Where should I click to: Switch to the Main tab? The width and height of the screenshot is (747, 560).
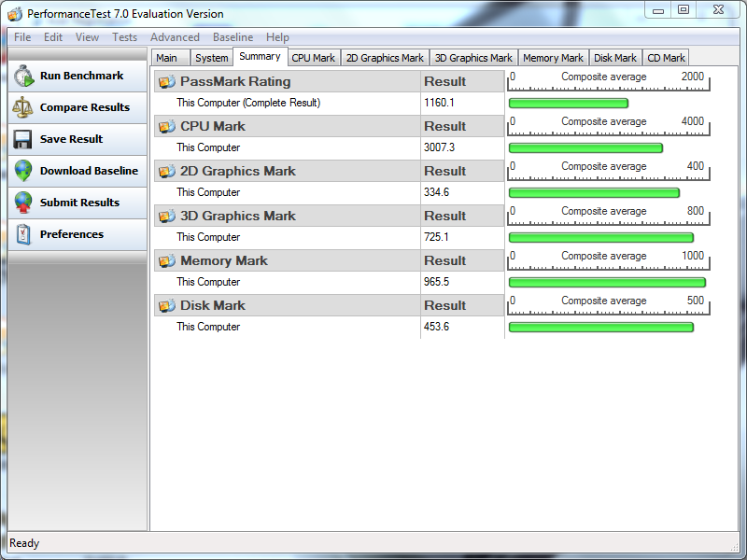point(170,58)
